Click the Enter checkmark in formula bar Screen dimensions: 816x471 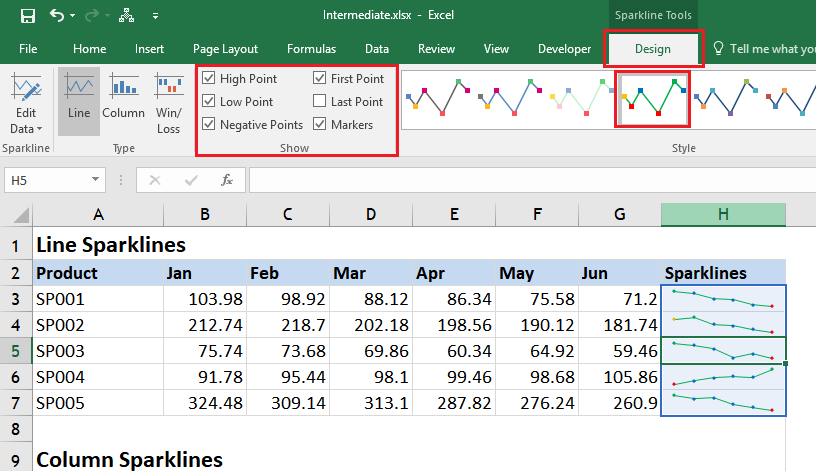[191, 180]
